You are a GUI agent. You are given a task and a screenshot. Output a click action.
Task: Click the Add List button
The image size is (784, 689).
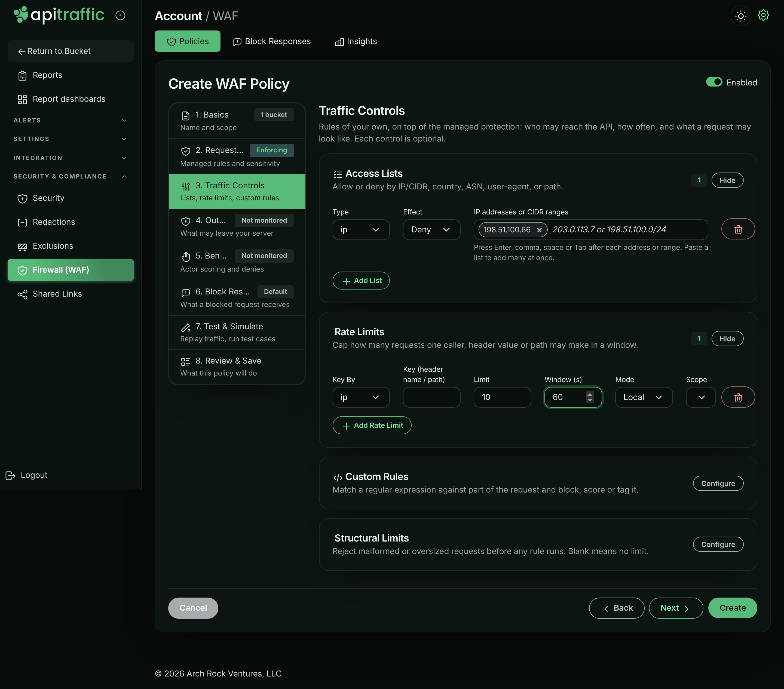tap(361, 281)
